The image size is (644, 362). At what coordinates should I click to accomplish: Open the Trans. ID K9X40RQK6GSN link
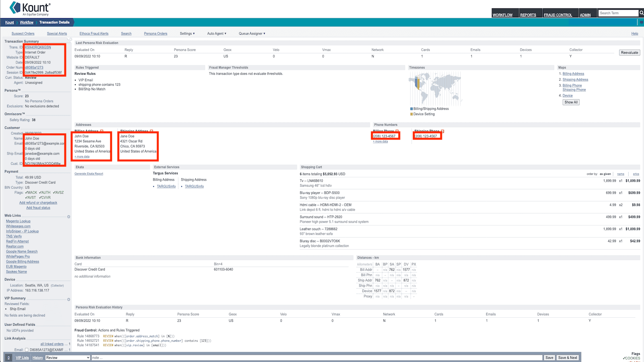[38, 47]
